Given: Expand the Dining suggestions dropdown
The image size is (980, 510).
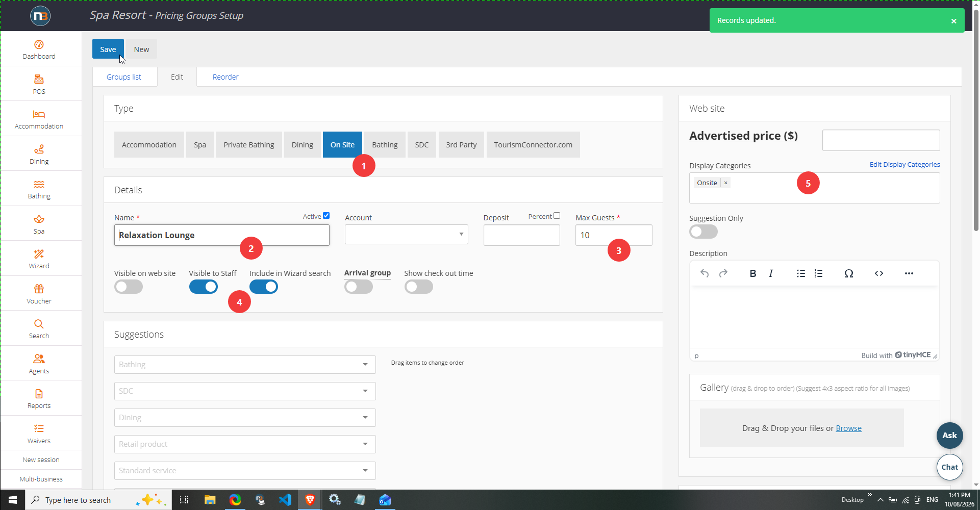Looking at the screenshot, I should pos(245,418).
